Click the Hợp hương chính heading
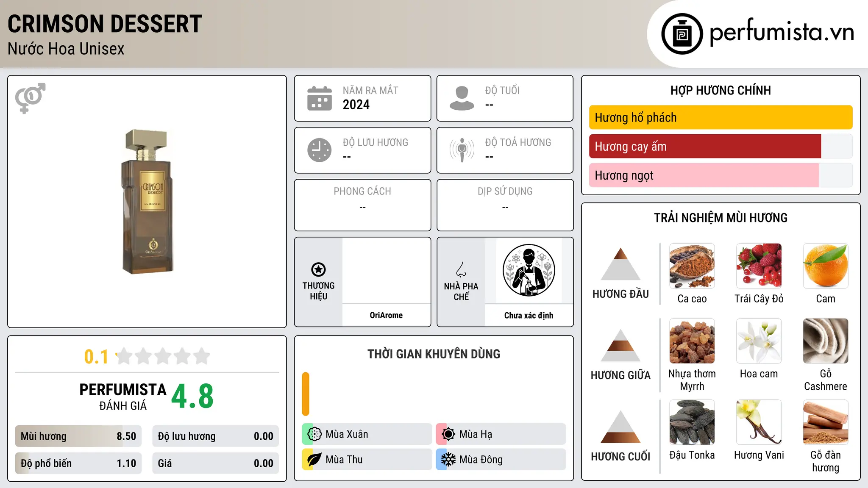 [x=721, y=90]
